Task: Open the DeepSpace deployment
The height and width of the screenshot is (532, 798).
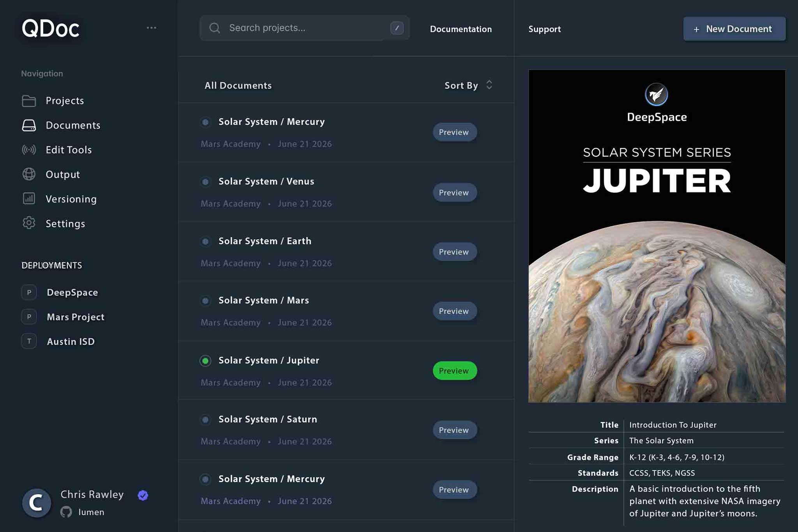Action: point(72,292)
